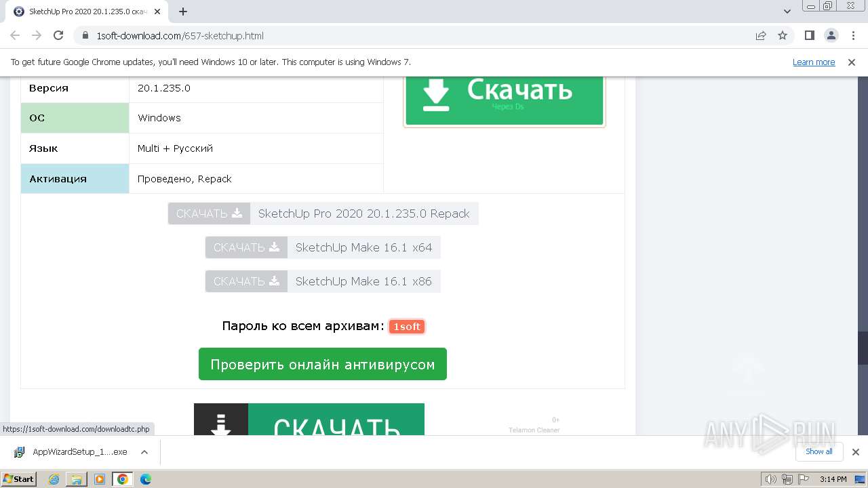Click the Язык row label
This screenshot has height=488, width=868.
(x=75, y=148)
